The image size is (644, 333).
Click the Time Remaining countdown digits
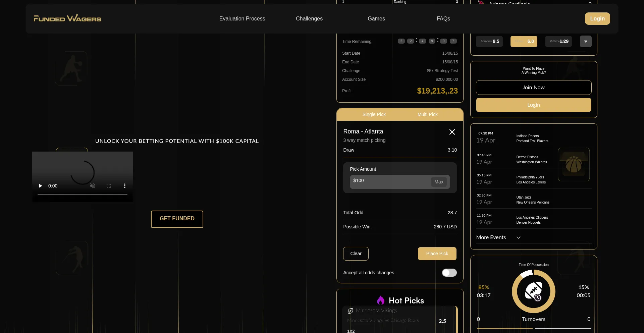(x=427, y=41)
